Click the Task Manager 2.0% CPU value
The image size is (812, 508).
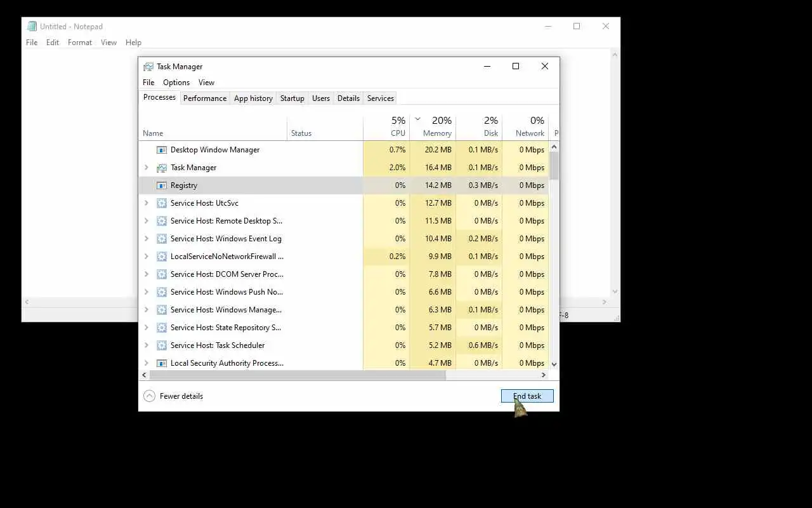(398, 168)
